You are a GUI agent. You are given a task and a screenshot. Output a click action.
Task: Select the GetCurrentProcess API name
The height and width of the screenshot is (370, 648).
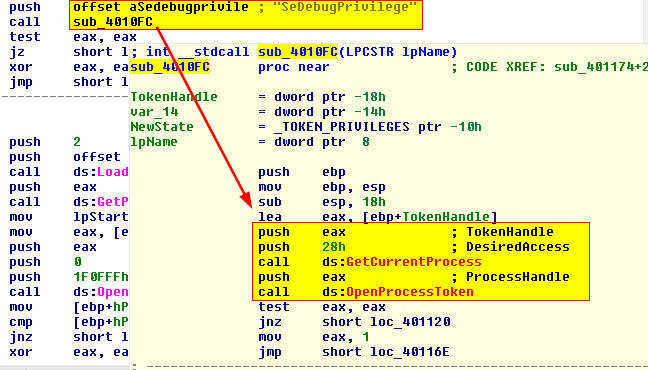point(414,262)
